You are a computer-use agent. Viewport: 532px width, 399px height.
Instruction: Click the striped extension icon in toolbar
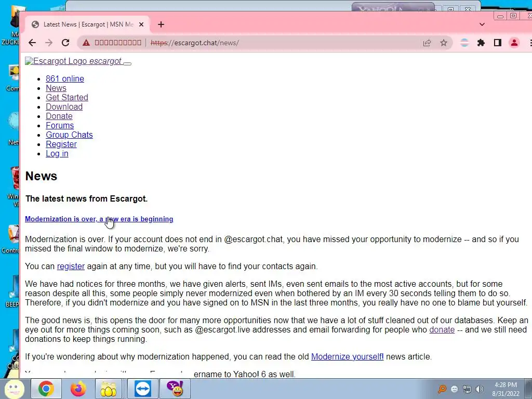pyautogui.click(x=464, y=43)
